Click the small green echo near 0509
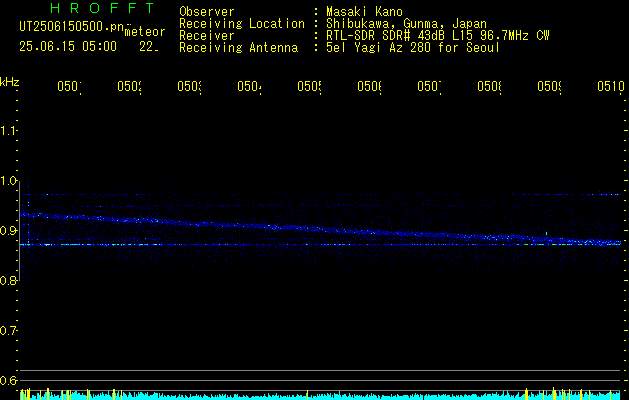This screenshot has height=400, width=629. tap(546, 233)
